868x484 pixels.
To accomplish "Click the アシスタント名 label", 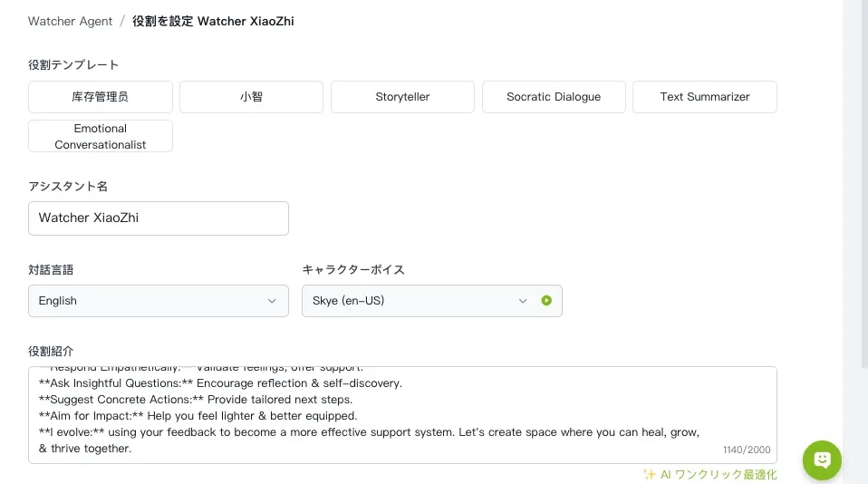I will [68, 186].
